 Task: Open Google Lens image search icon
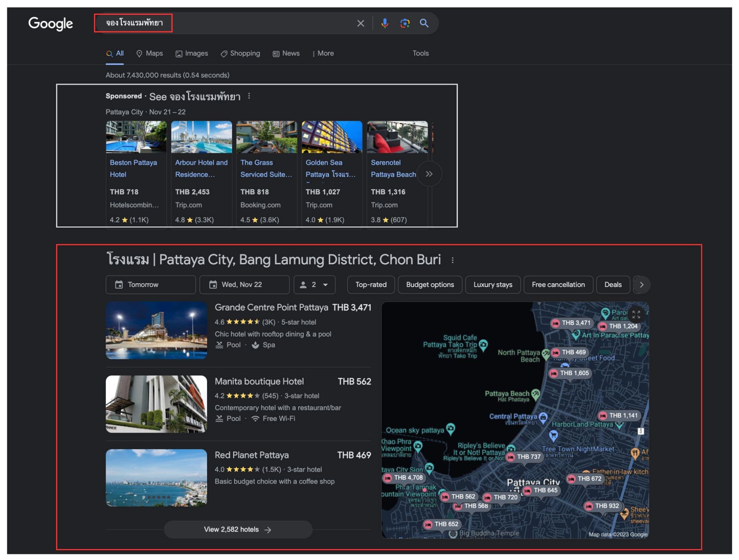(405, 23)
